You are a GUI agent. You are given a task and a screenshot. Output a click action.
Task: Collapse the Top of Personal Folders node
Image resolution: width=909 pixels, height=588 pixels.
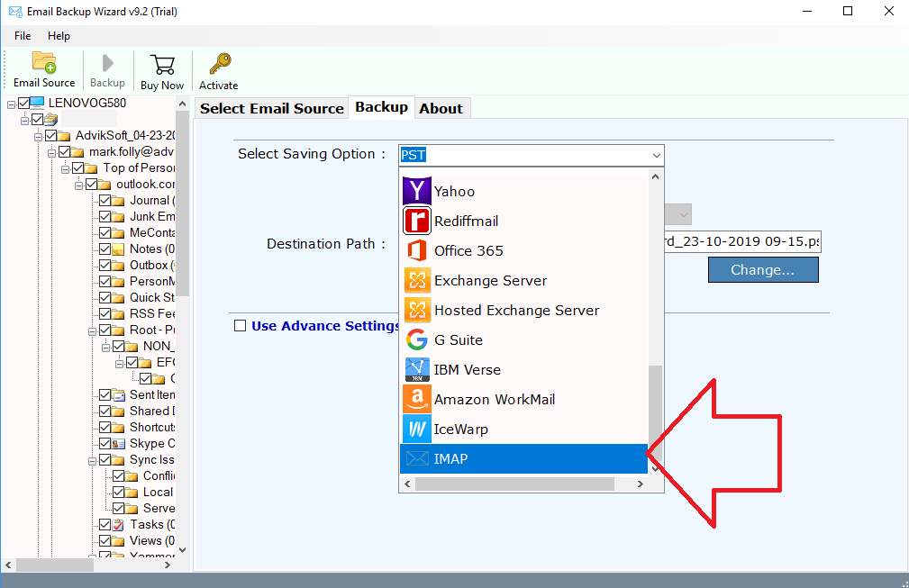pyautogui.click(x=66, y=169)
